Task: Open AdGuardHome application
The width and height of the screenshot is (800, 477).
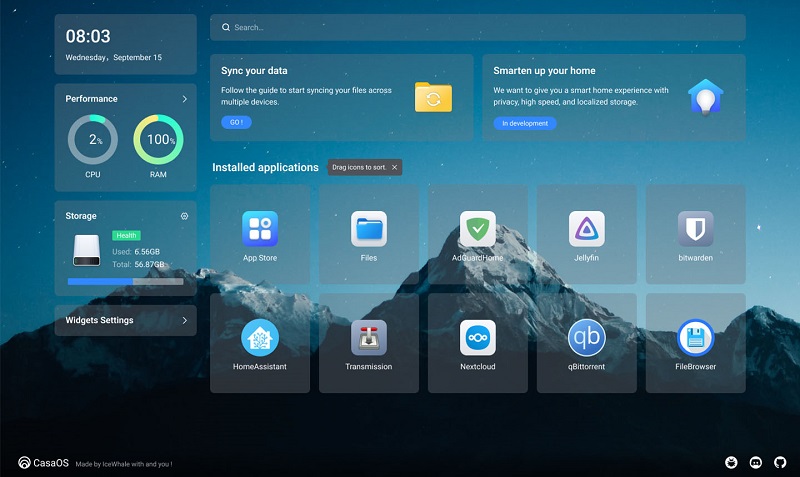Action: tap(477, 229)
